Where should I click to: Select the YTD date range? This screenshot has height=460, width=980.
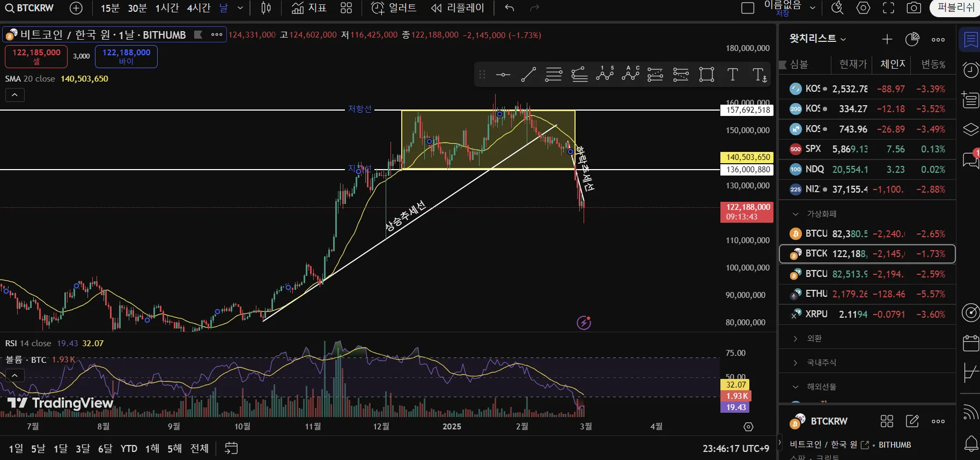[129, 448]
